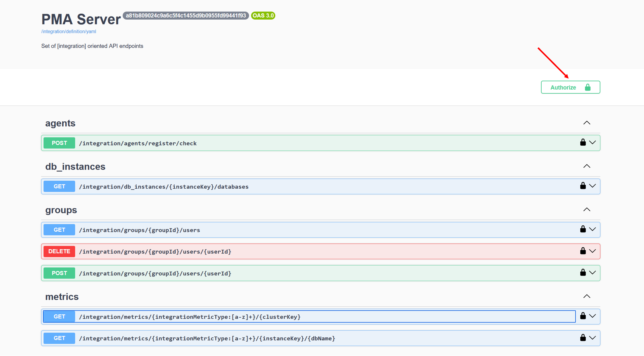Collapse the db_instances section
The height and width of the screenshot is (356, 644).
click(586, 166)
